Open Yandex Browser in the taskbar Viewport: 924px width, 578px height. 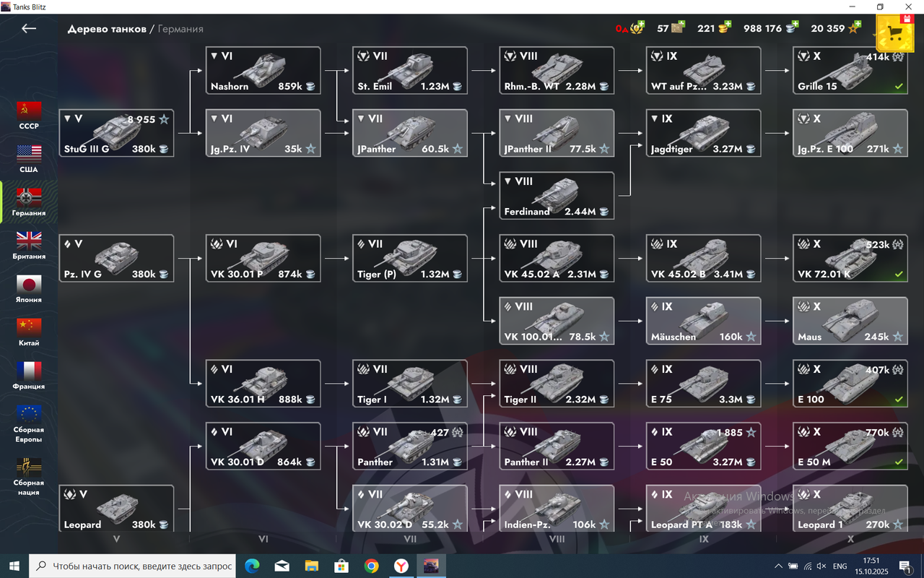tap(401, 566)
